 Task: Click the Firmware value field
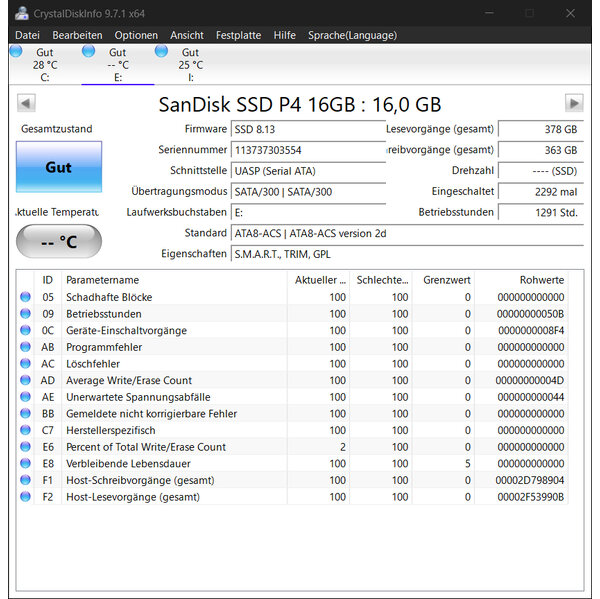306,129
